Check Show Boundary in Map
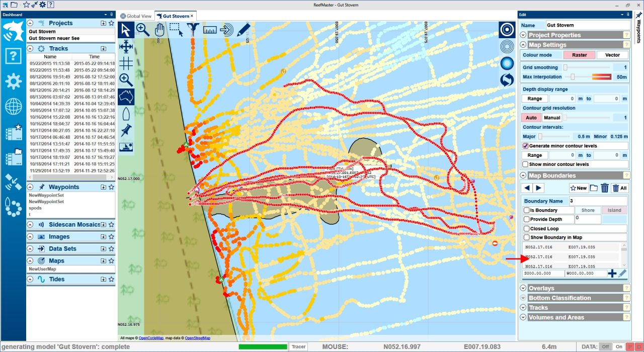The image size is (644, 352). 526,237
